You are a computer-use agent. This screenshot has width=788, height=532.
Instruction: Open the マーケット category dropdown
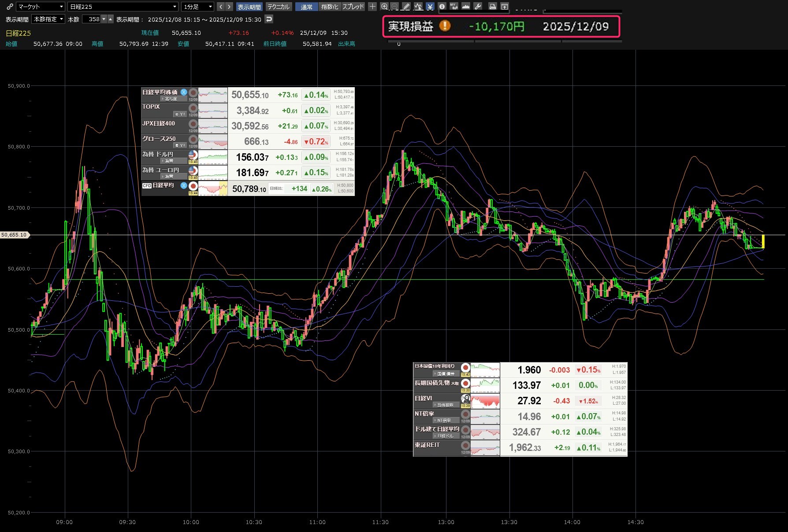[41, 7]
